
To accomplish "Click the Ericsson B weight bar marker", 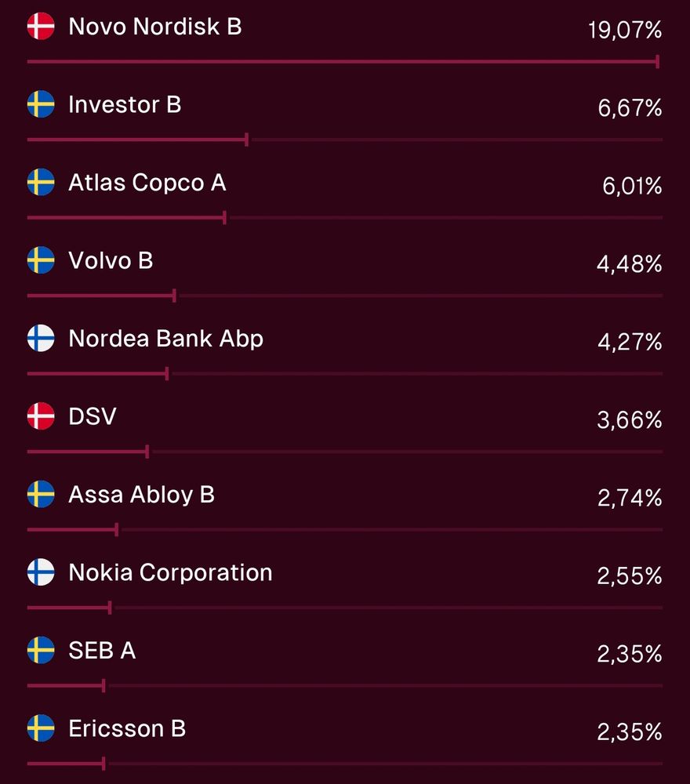I will tap(104, 763).
